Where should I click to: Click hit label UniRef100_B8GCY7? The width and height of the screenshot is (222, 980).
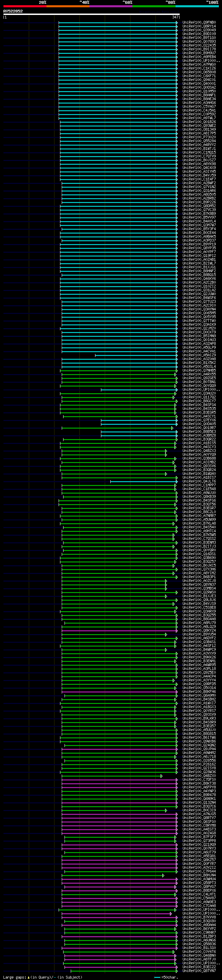coord(199,401)
